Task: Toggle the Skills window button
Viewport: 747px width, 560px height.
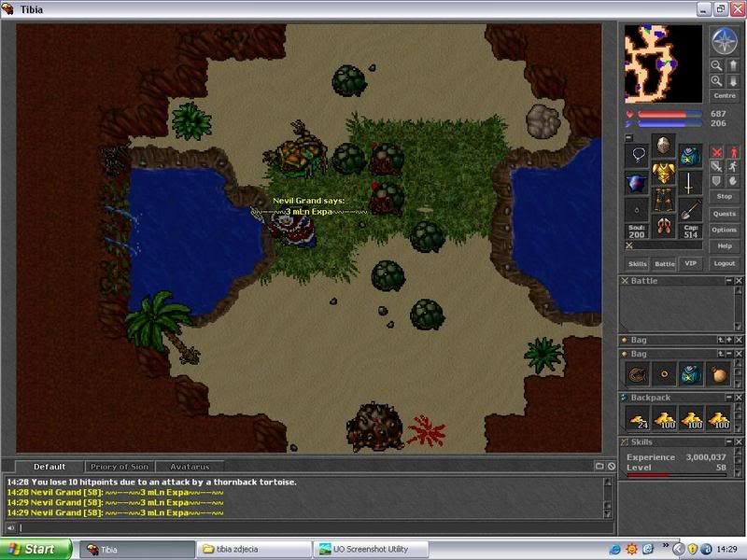Action: [x=638, y=263]
